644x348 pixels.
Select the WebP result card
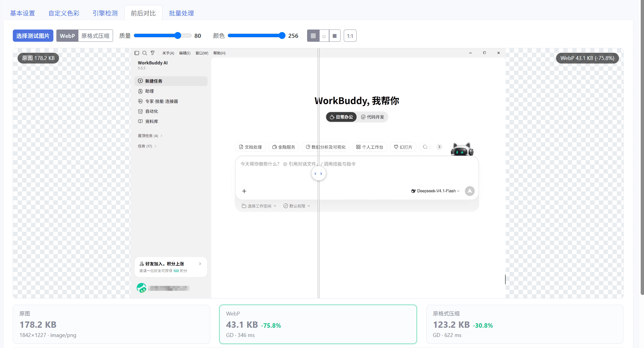318,324
